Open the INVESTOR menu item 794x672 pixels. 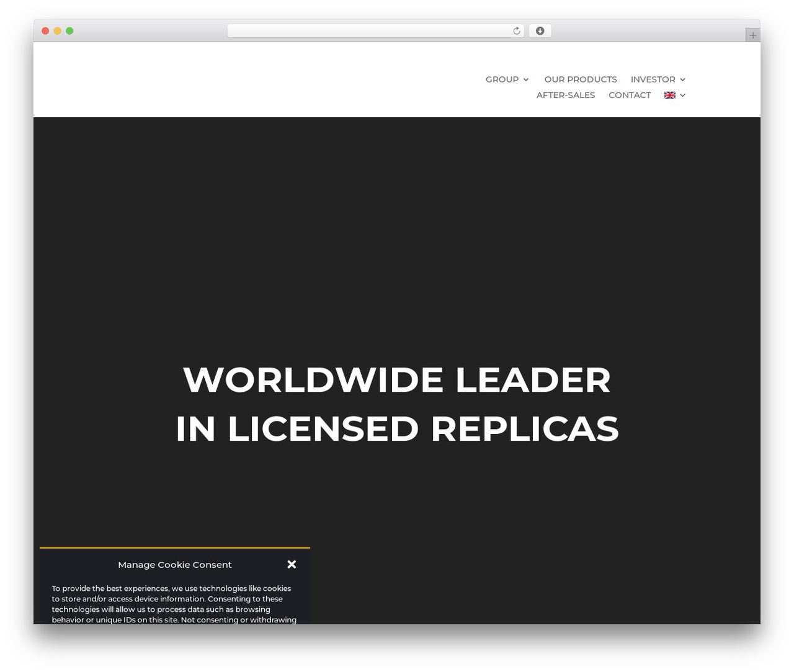(653, 79)
